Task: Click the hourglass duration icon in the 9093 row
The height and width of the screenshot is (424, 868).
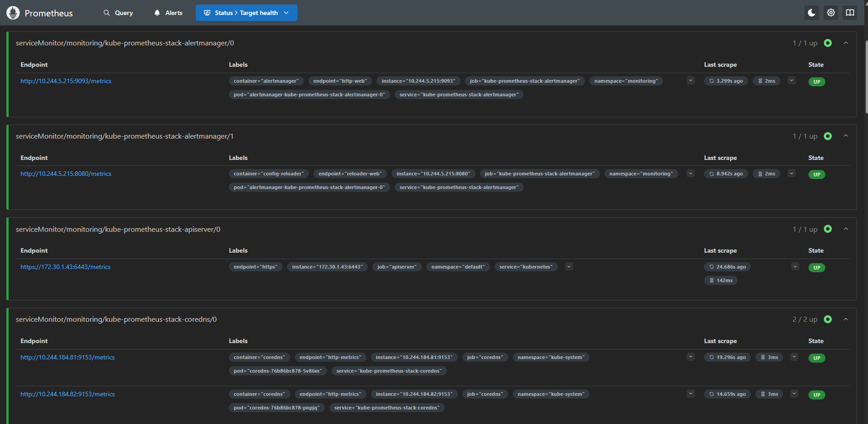Action: click(760, 81)
